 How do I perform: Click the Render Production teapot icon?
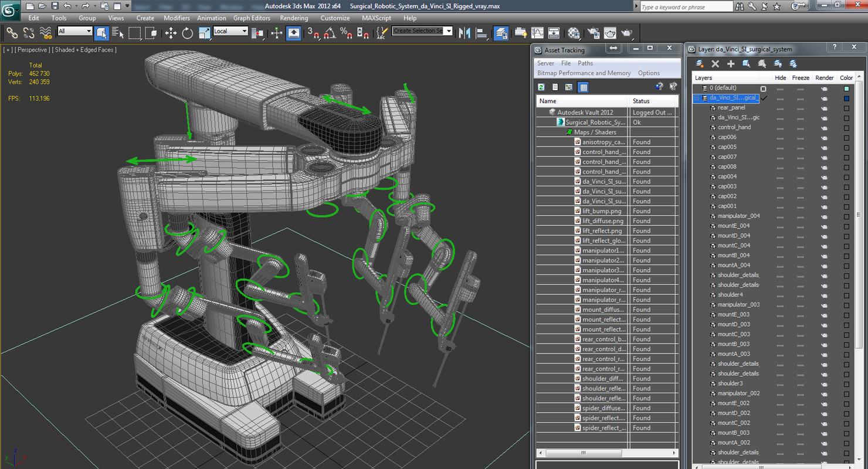pos(626,33)
